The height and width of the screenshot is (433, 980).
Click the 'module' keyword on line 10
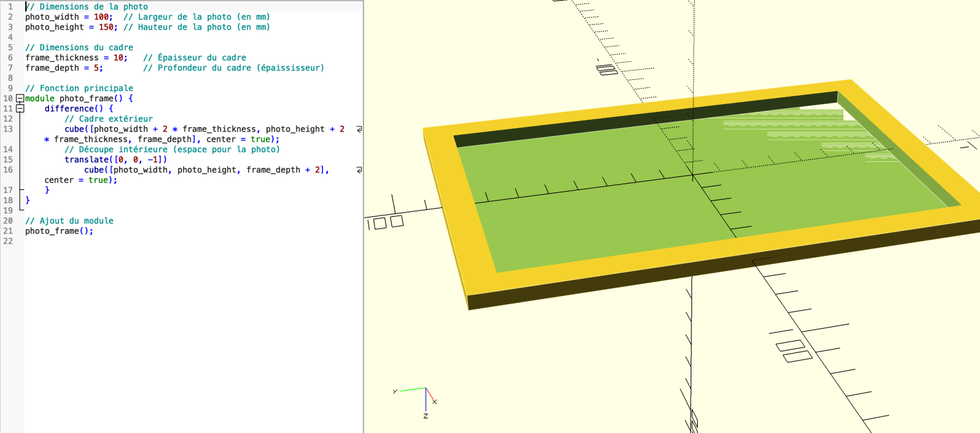click(40, 98)
